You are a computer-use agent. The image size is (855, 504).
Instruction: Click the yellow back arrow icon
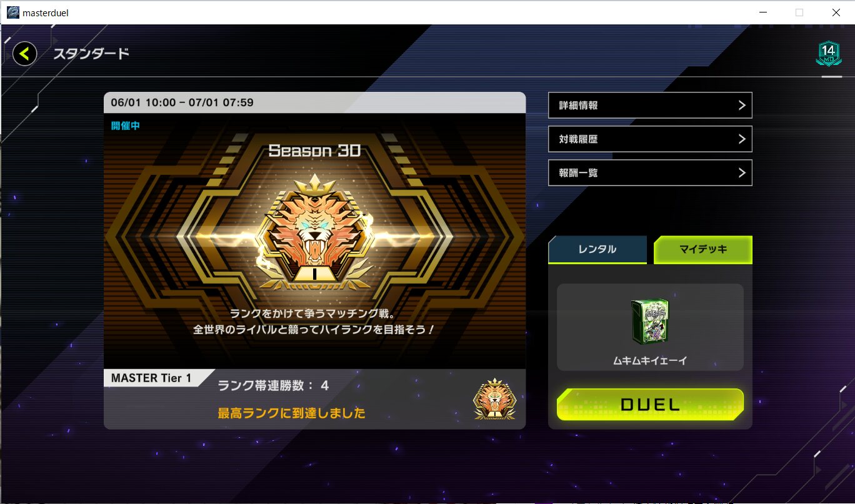tap(24, 54)
